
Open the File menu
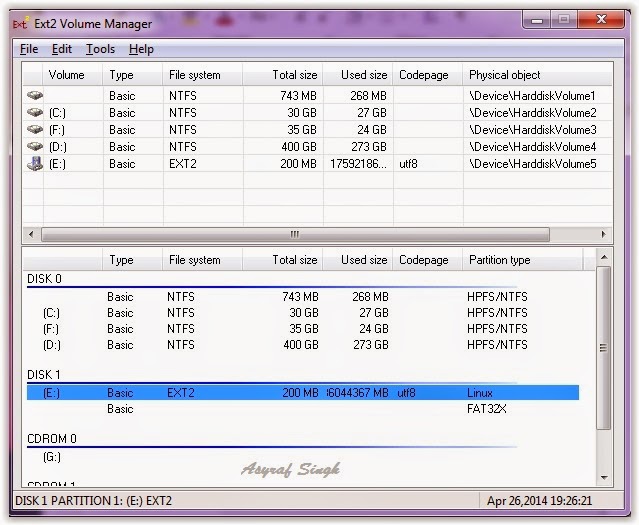click(x=29, y=49)
